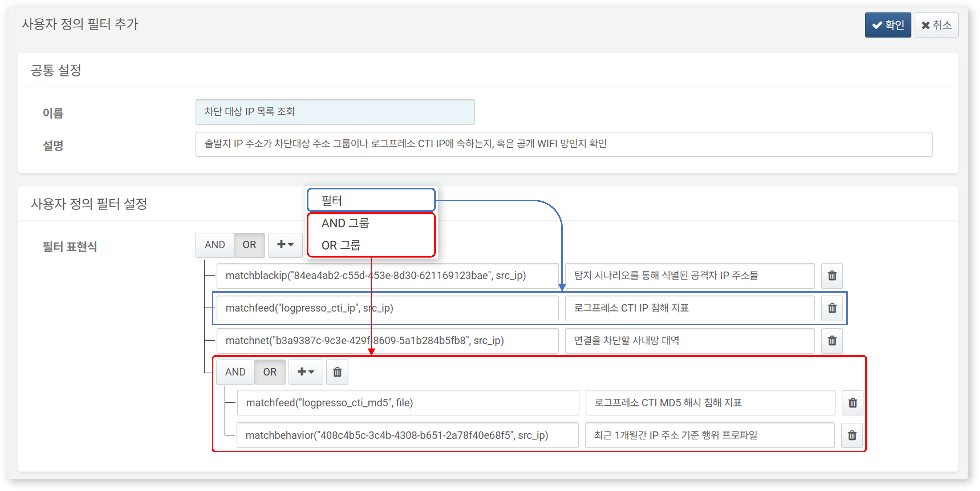Edit description '연결을 차단할 사내망 대역'

(x=690, y=341)
